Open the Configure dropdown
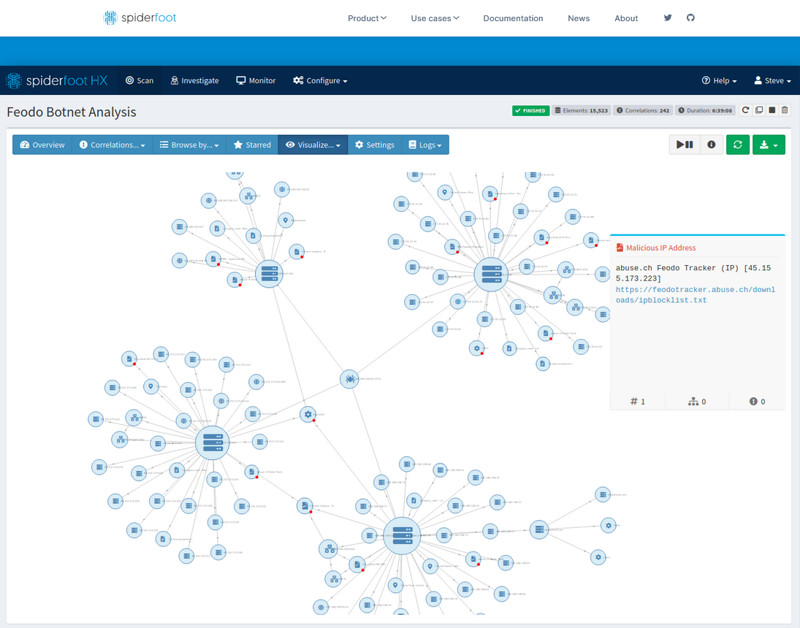 click(x=320, y=81)
